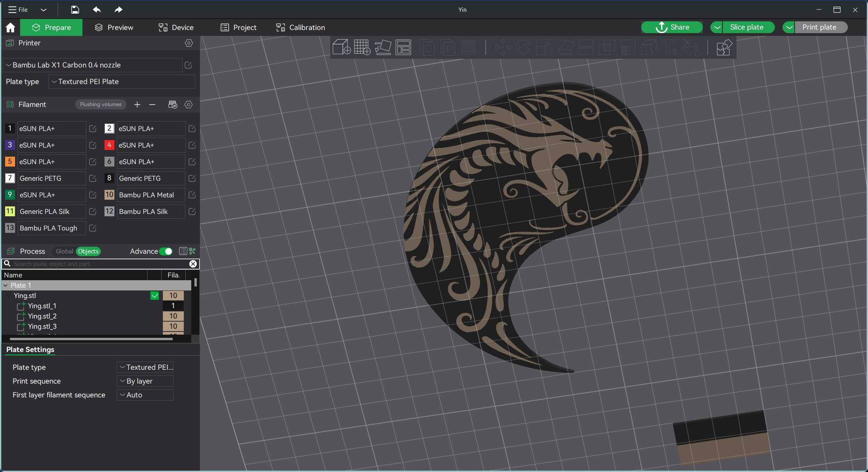Click the Save project icon

tap(75, 9)
